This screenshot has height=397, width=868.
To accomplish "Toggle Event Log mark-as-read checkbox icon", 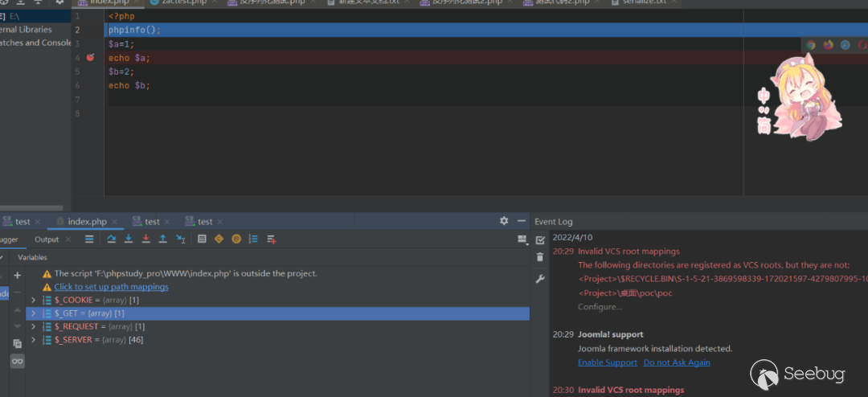I will [x=540, y=239].
